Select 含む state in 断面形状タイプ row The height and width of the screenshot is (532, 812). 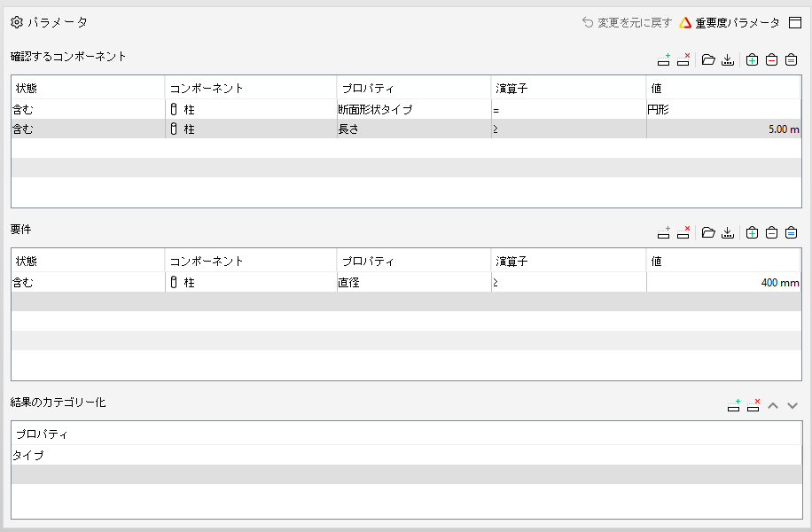pos(88,109)
